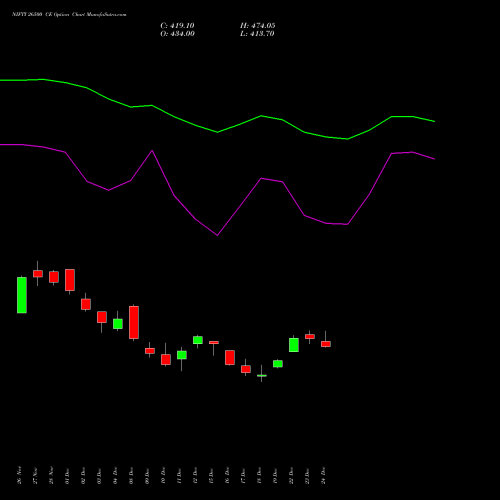Click the green candle above 04 Dec
500x500 pixels.
pos(118,324)
